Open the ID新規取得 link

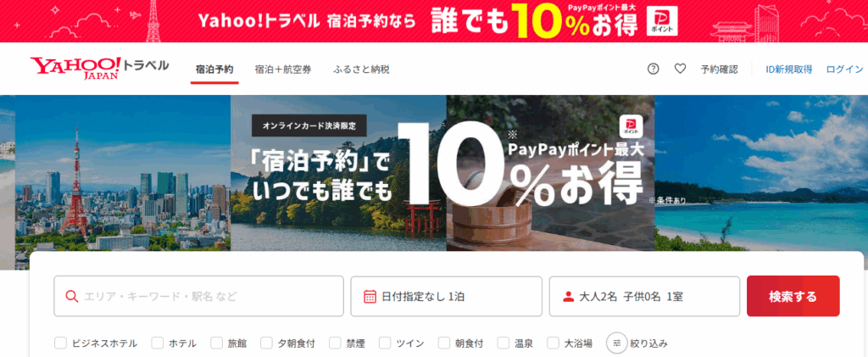pyautogui.click(x=789, y=70)
